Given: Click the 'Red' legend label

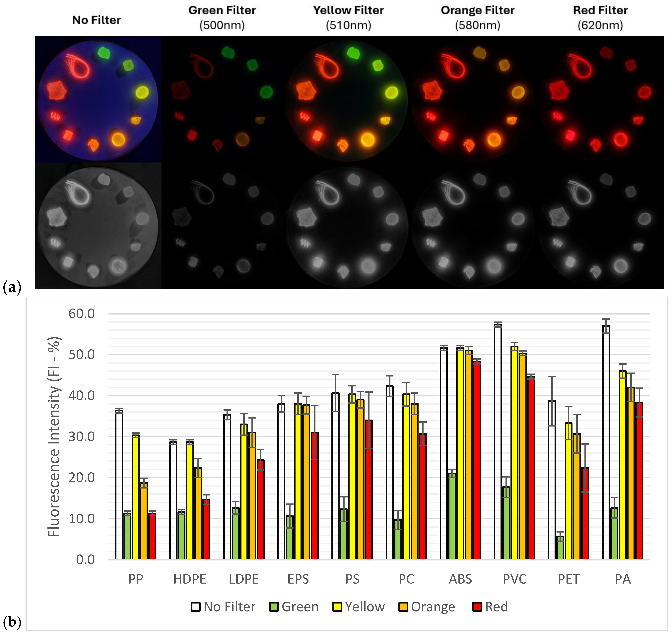Looking at the screenshot, I should coord(496,606).
